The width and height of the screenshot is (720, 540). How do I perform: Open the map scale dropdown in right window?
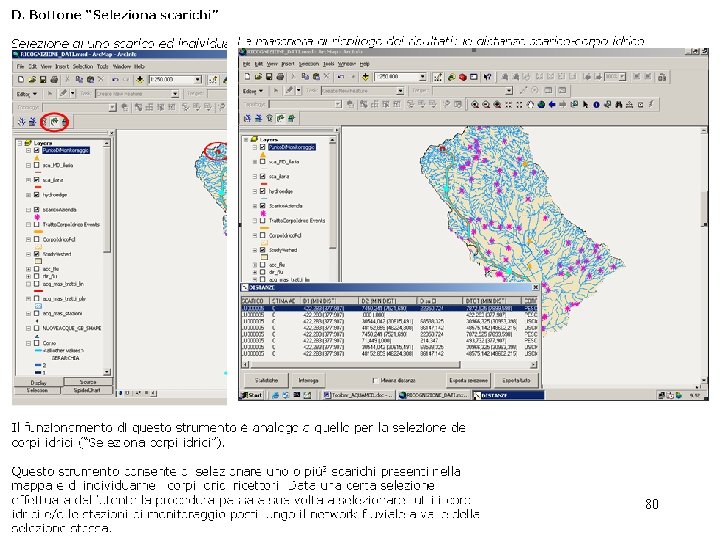[422, 77]
